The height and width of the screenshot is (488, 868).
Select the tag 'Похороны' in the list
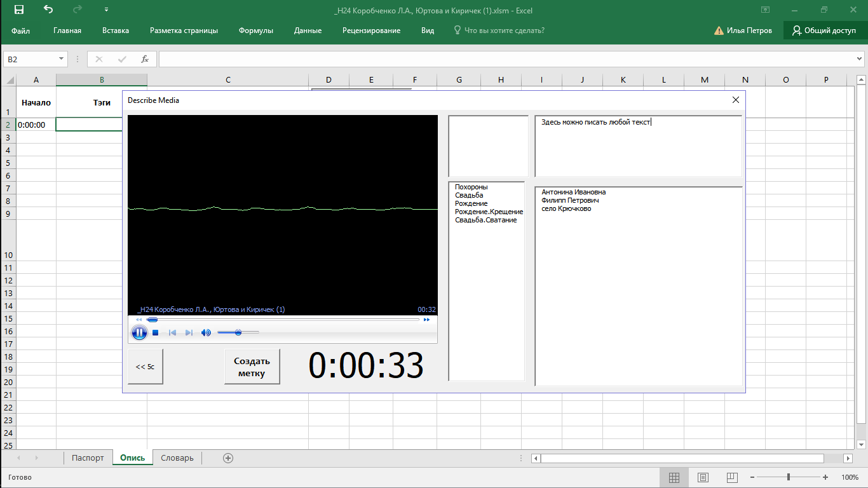pos(471,187)
